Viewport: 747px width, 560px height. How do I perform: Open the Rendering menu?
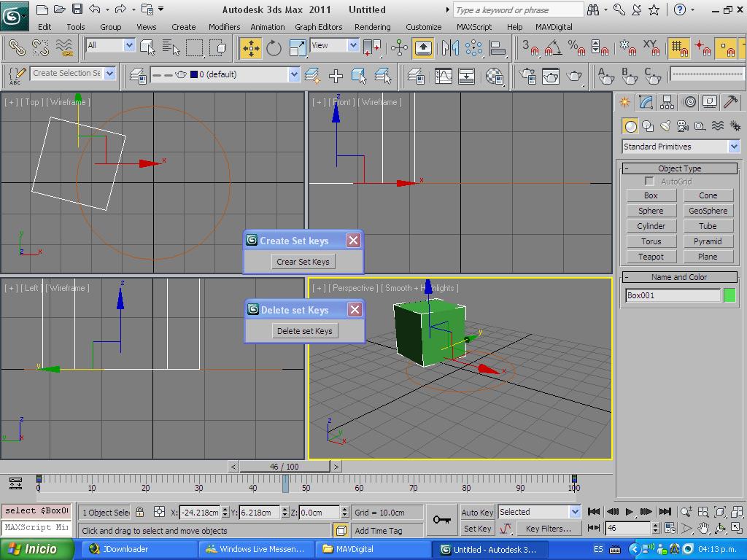pyautogui.click(x=373, y=27)
